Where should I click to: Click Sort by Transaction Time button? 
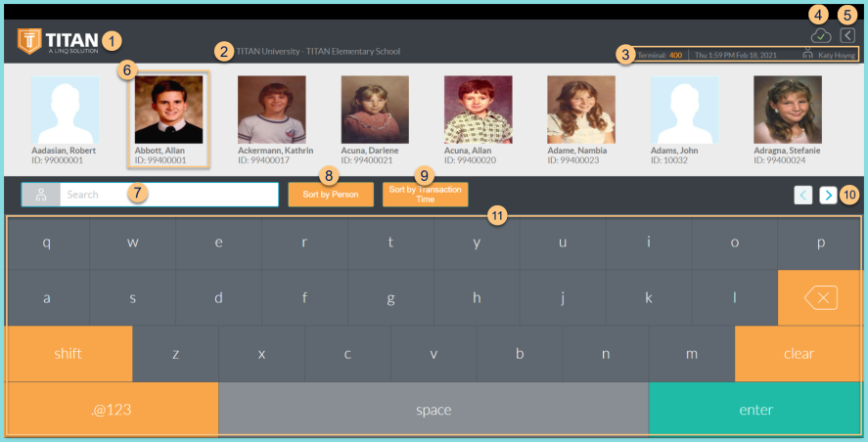pyautogui.click(x=425, y=195)
